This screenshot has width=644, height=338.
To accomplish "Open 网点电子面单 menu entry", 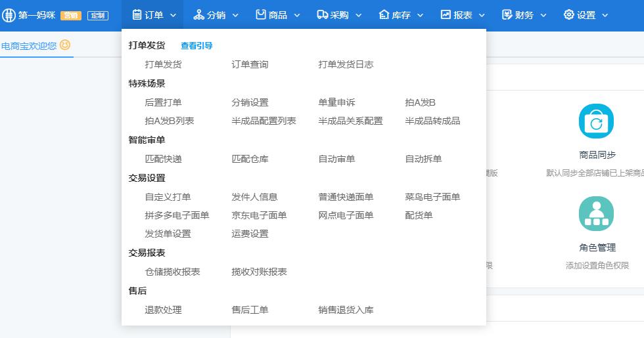I will coord(346,215).
